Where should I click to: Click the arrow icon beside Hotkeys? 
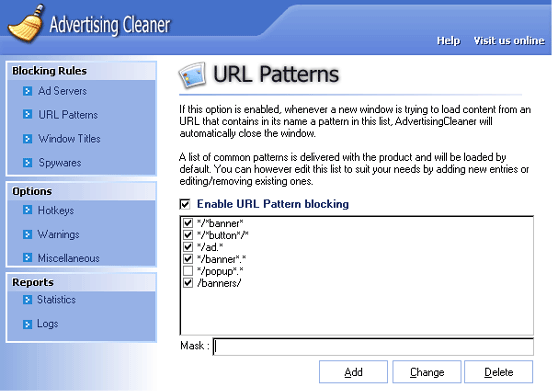tap(27, 210)
